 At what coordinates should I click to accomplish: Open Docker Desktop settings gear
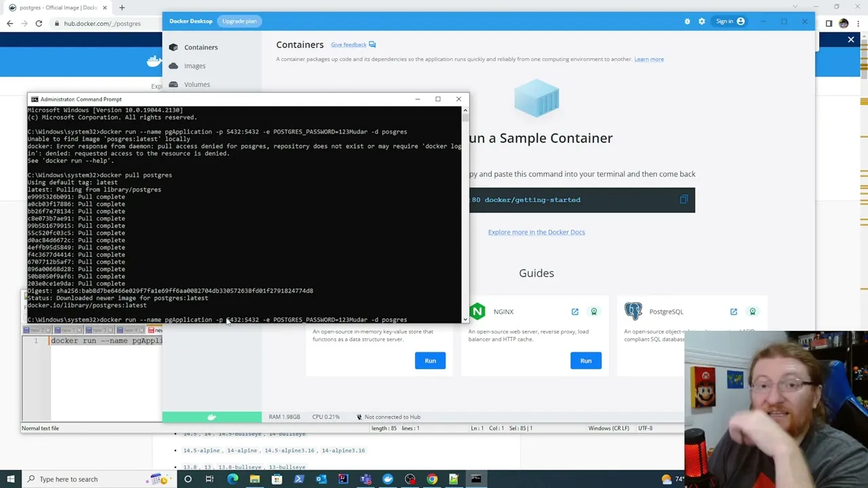tap(702, 21)
